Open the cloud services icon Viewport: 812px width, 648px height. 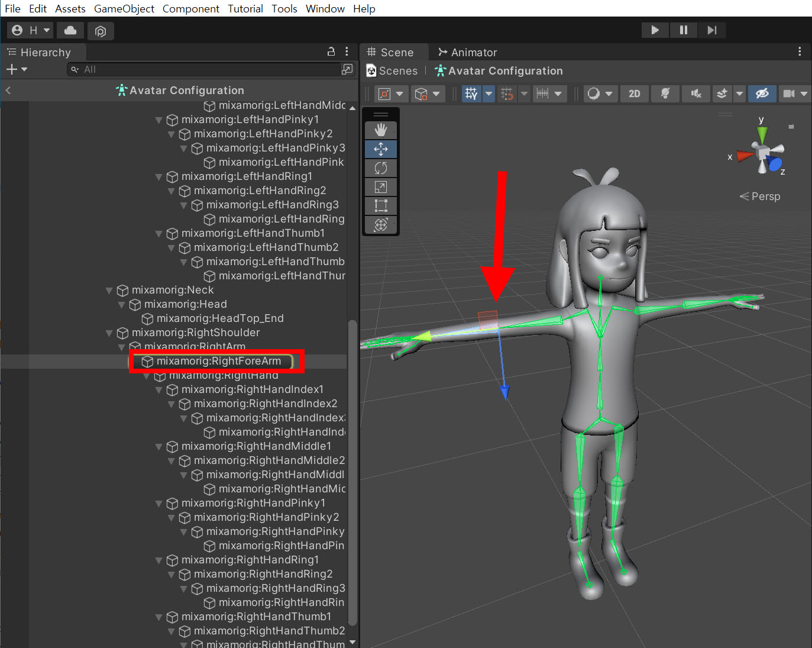coord(70,30)
